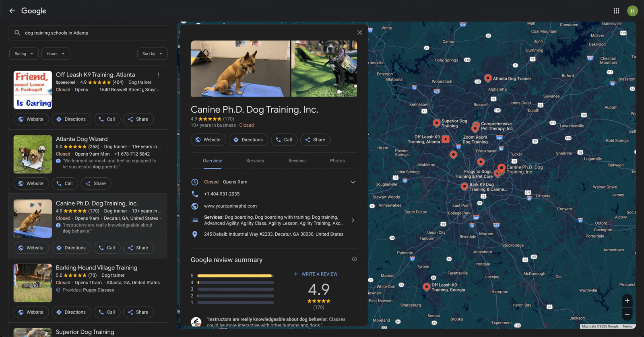Select the Zoom Room Dog Training map pin
The height and width of the screenshot is (337, 644).
click(475, 129)
